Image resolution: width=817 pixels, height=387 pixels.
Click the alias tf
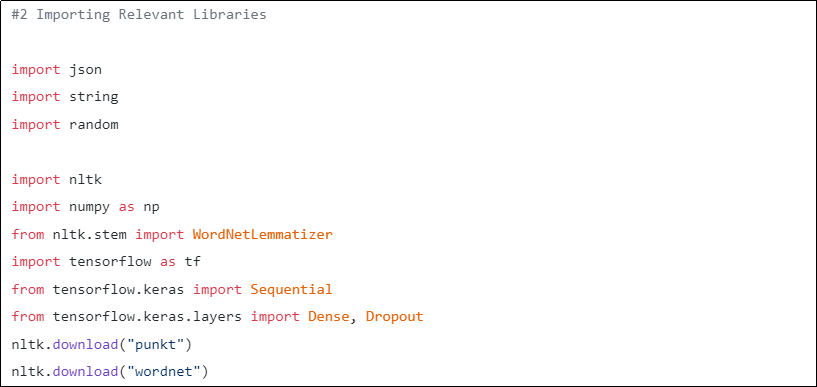[x=192, y=262]
